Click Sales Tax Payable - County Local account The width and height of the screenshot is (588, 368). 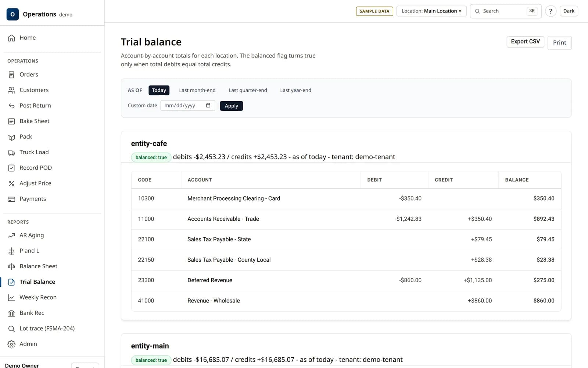pyautogui.click(x=229, y=259)
